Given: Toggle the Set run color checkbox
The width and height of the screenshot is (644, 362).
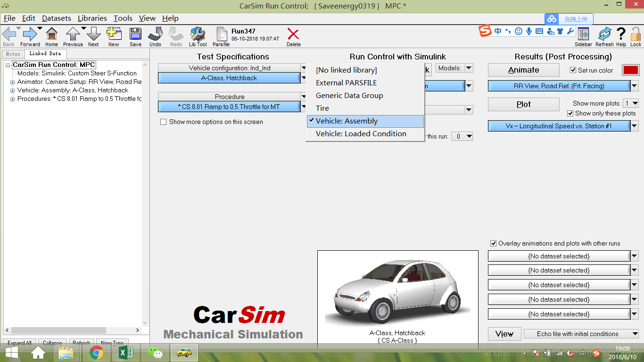Looking at the screenshot, I should 573,70.
